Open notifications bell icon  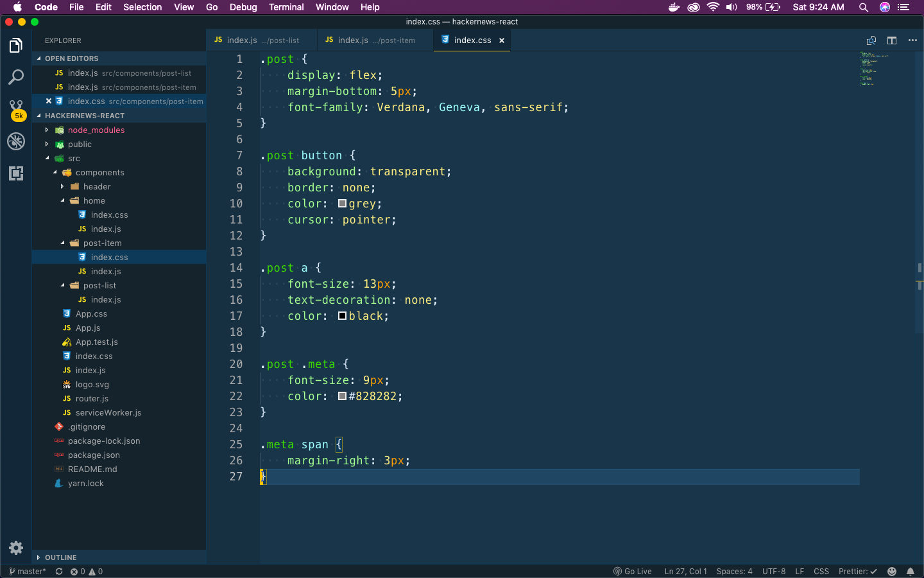[911, 572]
